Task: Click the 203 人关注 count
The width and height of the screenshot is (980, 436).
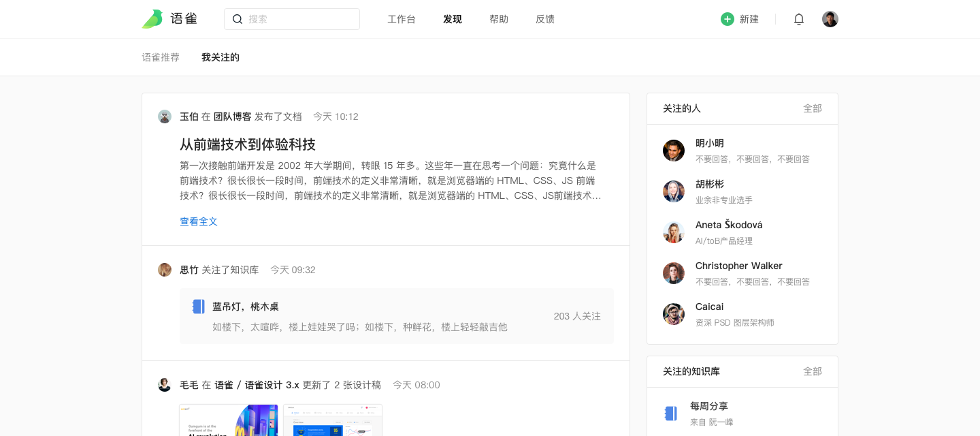Action: pos(577,316)
